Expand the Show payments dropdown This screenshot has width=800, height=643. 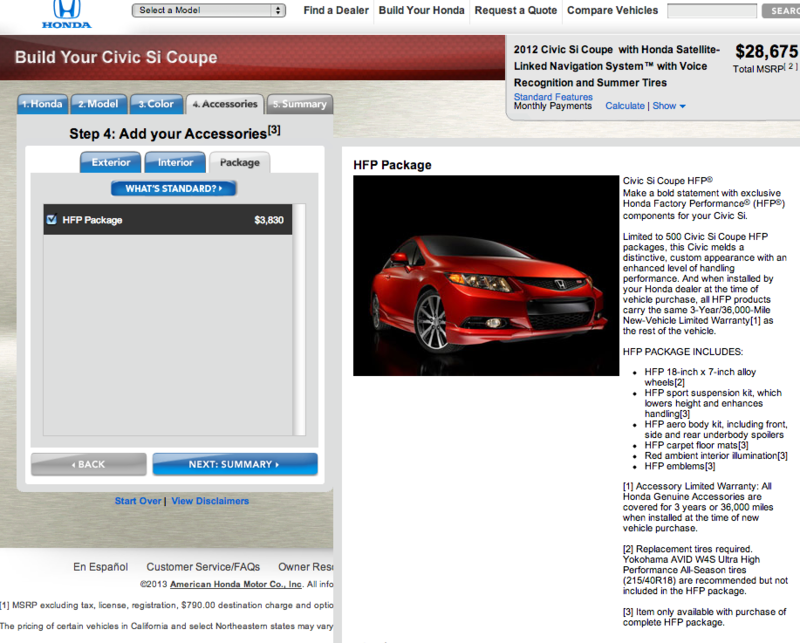(x=669, y=106)
